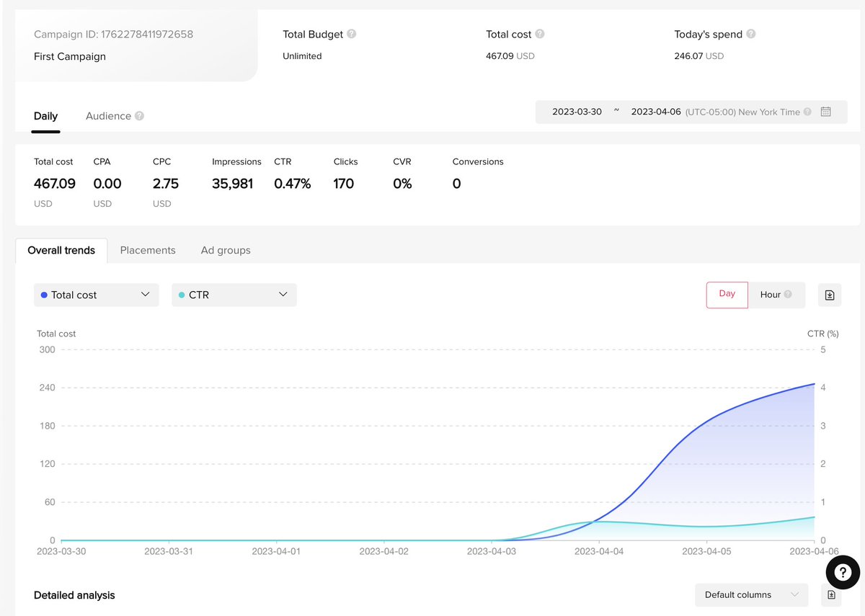Select the Overall trends tab
Image resolution: width=865 pixels, height=616 pixels.
(x=61, y=251)
